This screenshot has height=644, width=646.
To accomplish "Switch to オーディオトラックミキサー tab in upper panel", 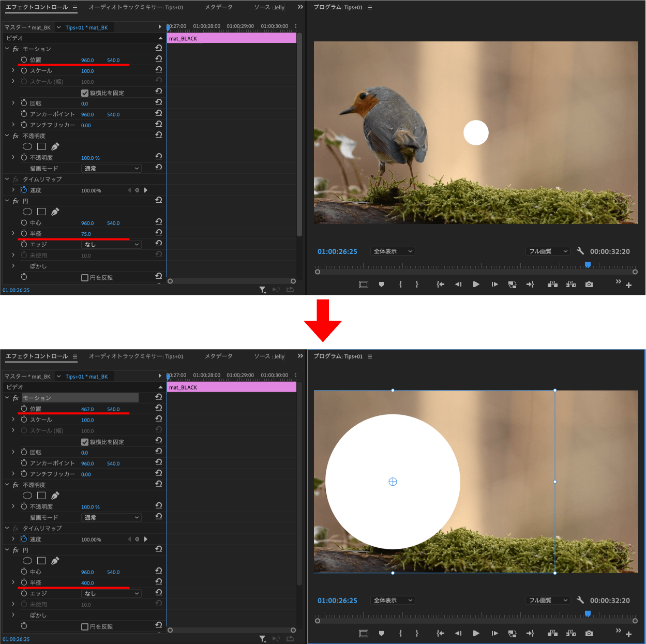I will (x=136, y=7).
